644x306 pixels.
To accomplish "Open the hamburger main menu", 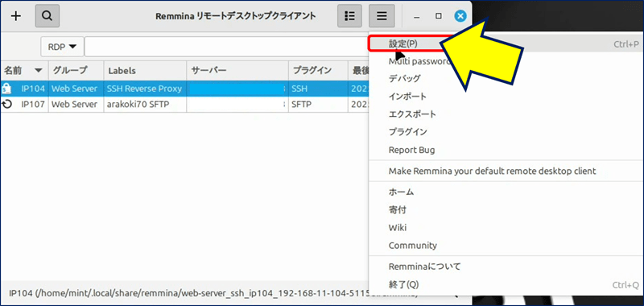I will click(382, 16).
